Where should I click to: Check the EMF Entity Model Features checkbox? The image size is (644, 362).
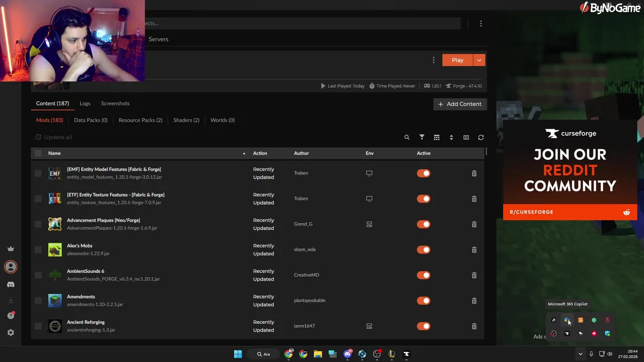tap(38, 173)
